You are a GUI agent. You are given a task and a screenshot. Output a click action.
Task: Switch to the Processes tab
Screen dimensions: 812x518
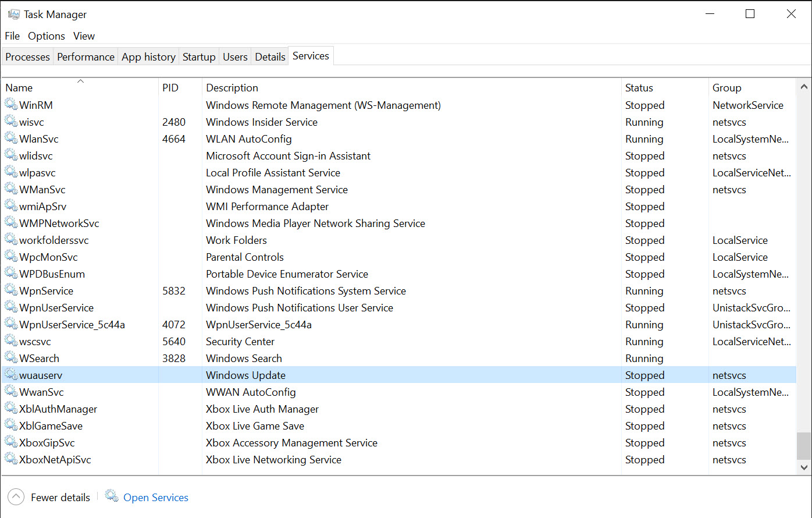click(27, 56)
